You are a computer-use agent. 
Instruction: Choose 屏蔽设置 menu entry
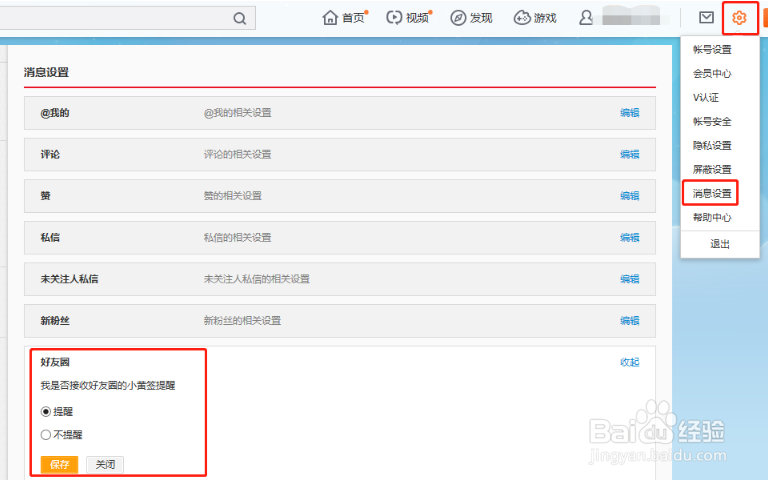tap(712, 169)
